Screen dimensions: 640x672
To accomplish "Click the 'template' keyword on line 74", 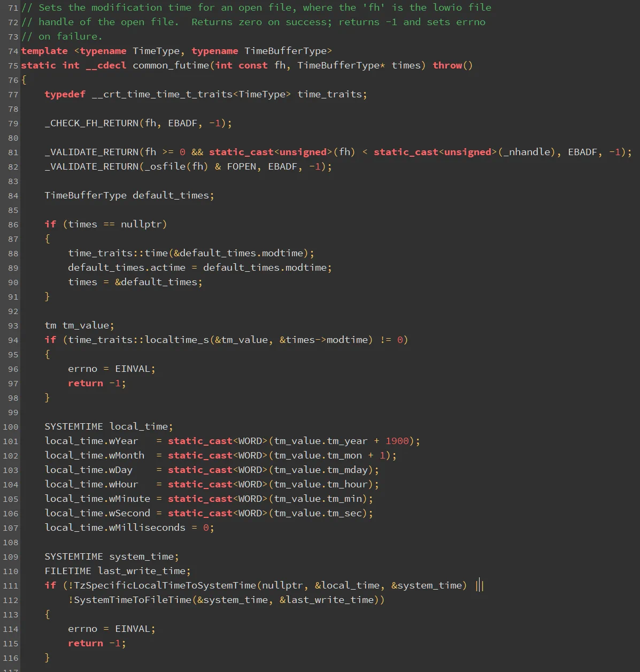I will coord(44,51).
